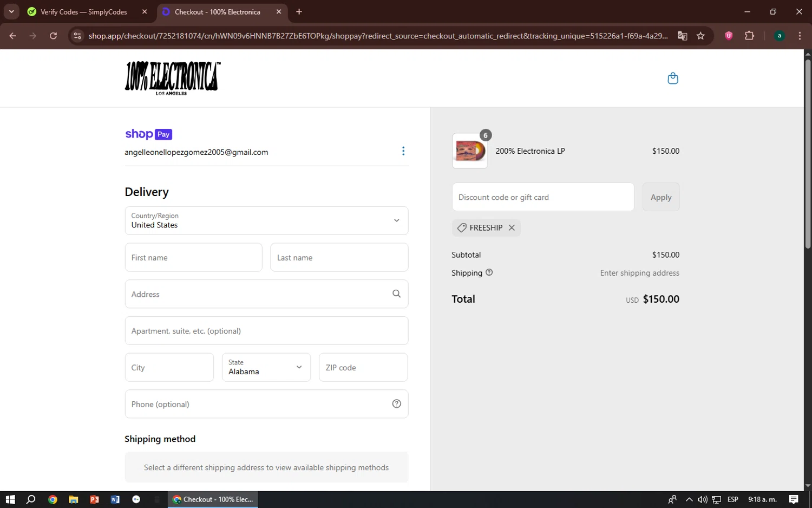This screenshot has height=508, width=812.
Task: Click the account email address text
Action: (197, 152)
